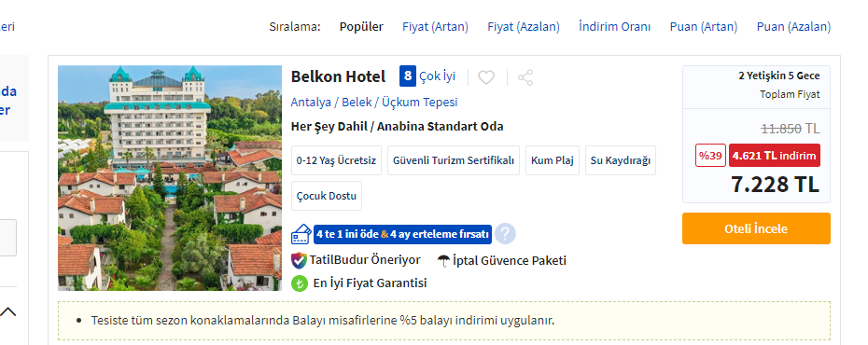Click the share icon next to hotel name
Viewport: 868px width, 345px height.
[x=525, y=77]
